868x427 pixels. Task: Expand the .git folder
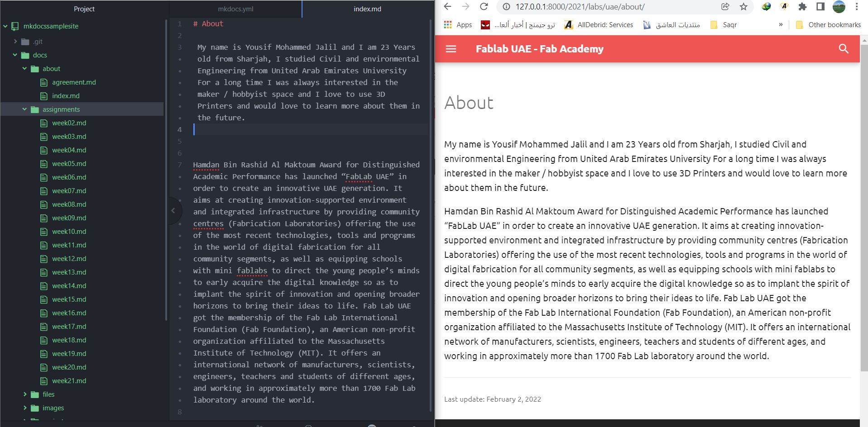click(x=15, y=42)
